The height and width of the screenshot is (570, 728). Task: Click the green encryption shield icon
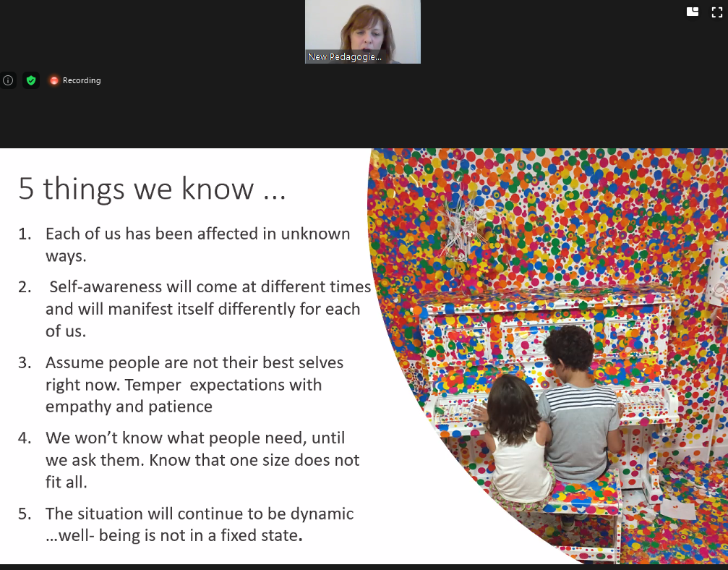[x=30, y=80]
